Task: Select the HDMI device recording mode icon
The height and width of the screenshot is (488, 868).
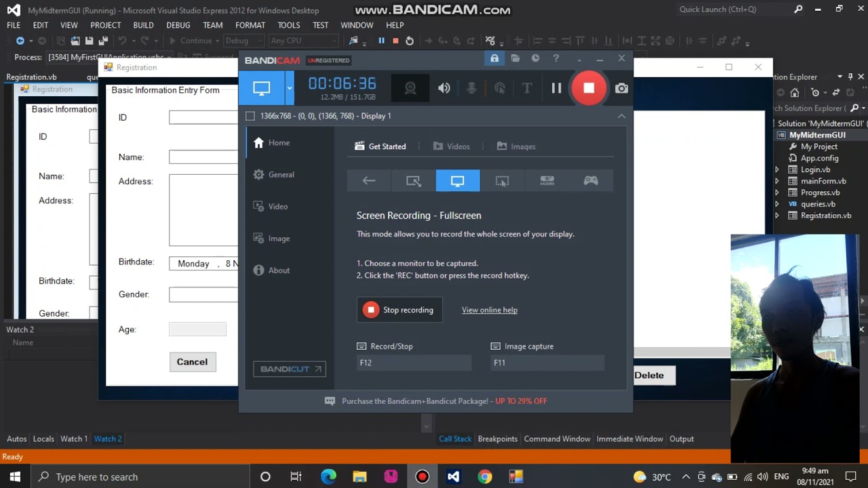Action: click(x=547, y=180)
